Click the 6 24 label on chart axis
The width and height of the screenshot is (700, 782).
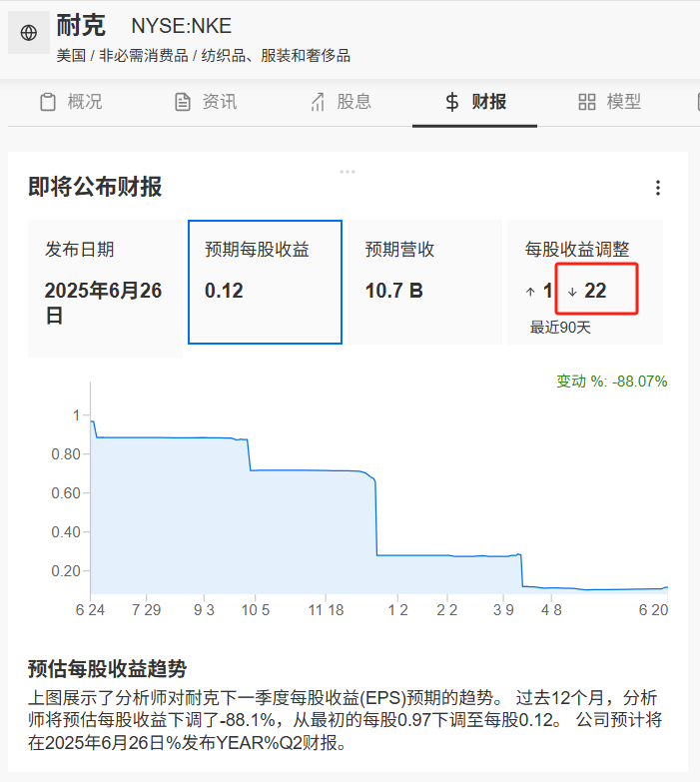click(x=90, y=610)
